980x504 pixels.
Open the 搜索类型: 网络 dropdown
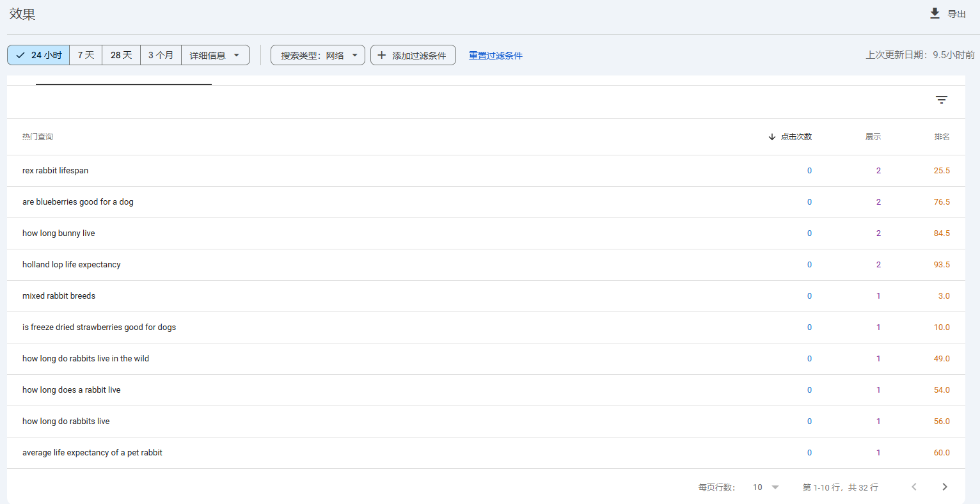(318, 55)
